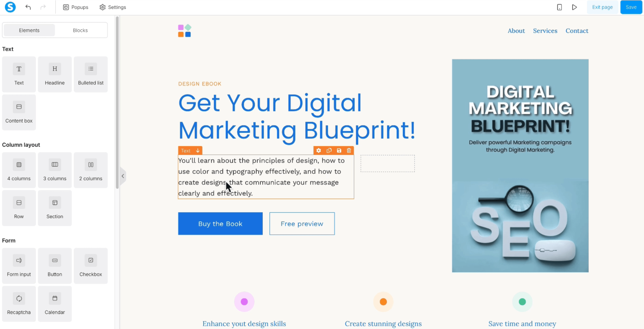Click the Digital Marketing Blueprint book cover image
Screen dimensions: 644x329
coord(520,166)
